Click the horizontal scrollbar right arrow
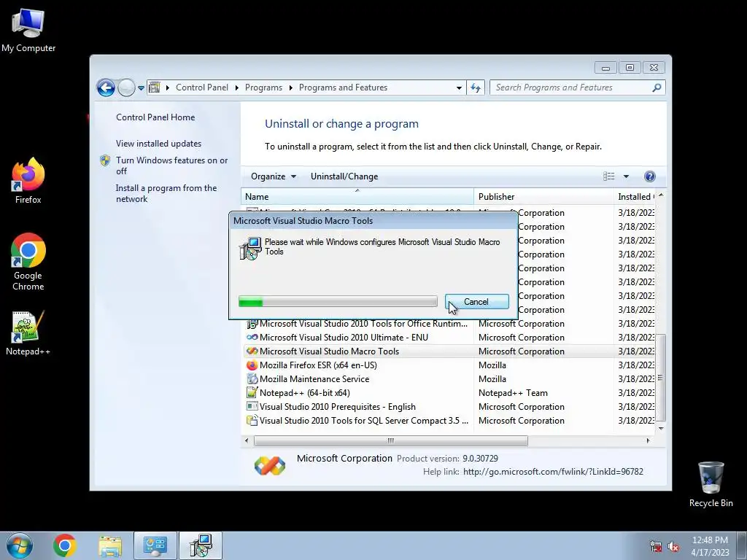 tap(648, 441)
